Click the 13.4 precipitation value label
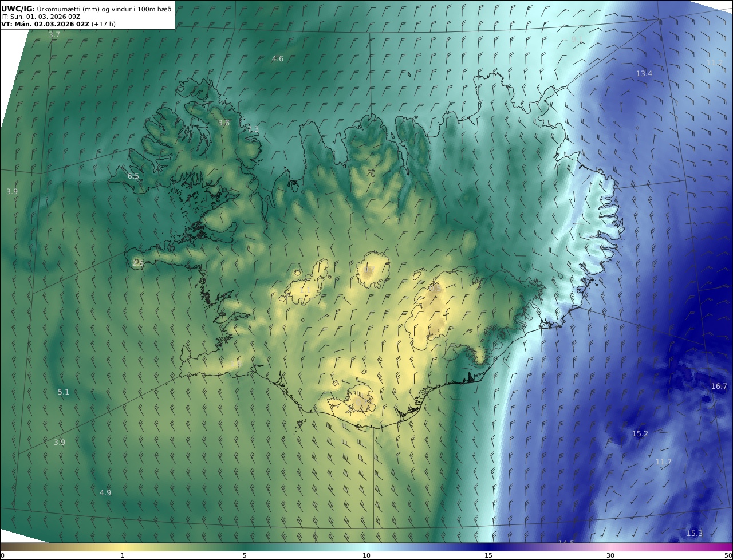 pyautogui.click(x=644, y=73)
